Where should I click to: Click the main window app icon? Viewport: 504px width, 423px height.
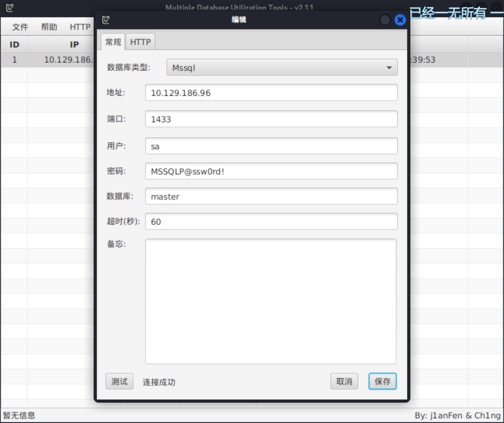[x=10, y=8]
